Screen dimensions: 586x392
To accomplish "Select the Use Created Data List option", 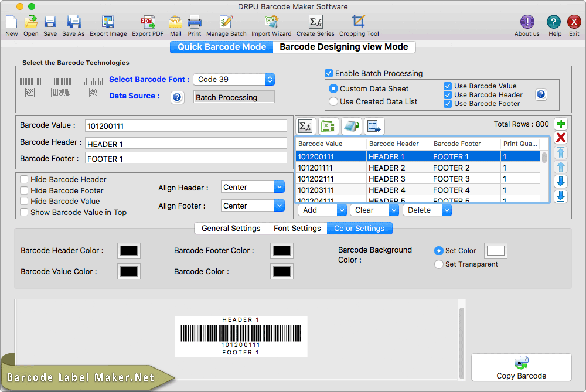I will 333,101.
